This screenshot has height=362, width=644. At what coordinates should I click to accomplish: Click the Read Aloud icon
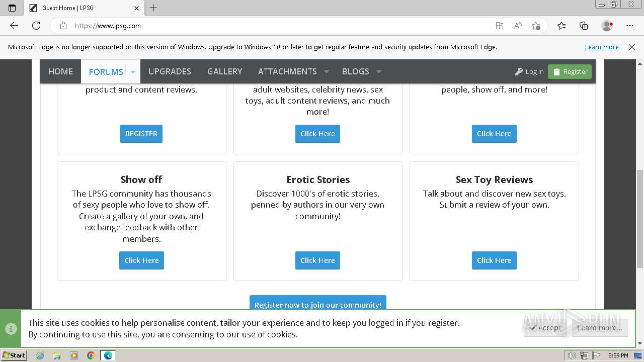click(x=517, y=26)
